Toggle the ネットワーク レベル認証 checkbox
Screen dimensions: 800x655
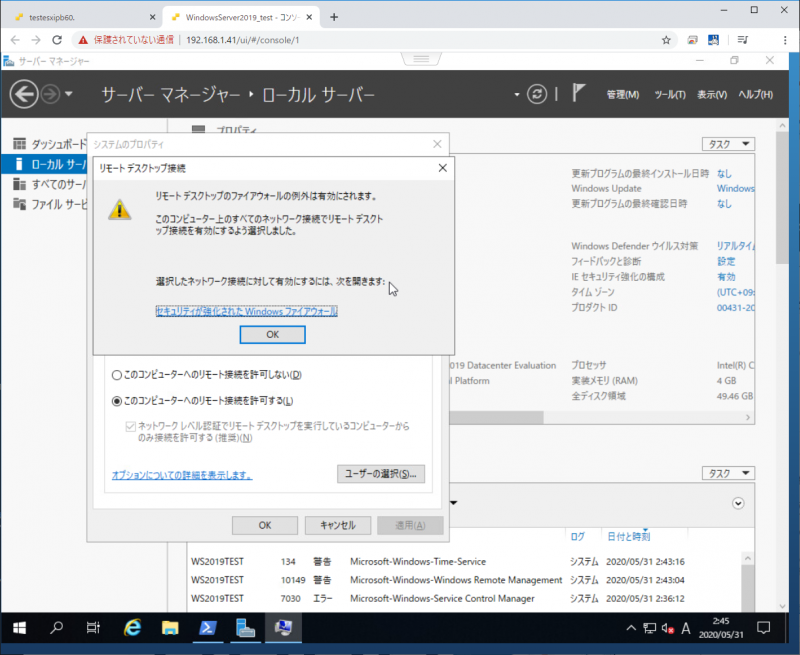[131, 426]
